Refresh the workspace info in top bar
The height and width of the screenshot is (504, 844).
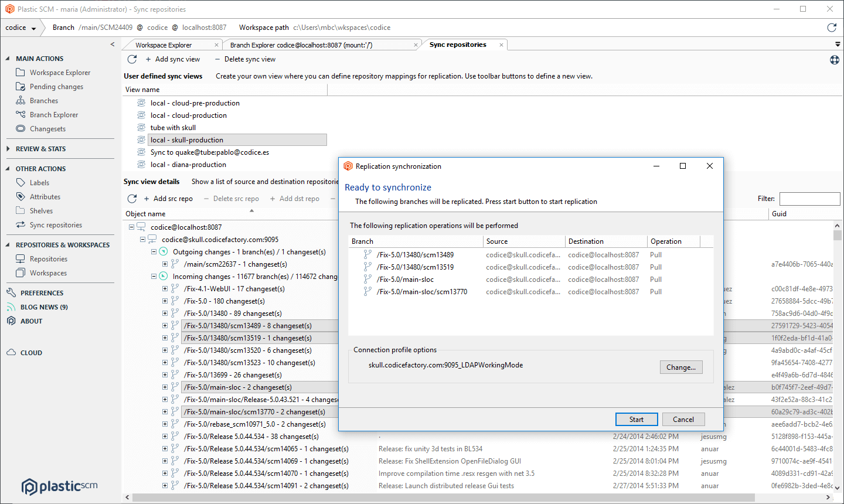(832, 28)
